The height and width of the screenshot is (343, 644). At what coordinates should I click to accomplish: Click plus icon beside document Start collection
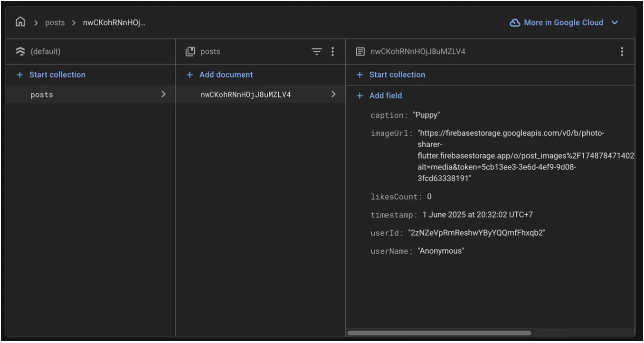point(360,75)
